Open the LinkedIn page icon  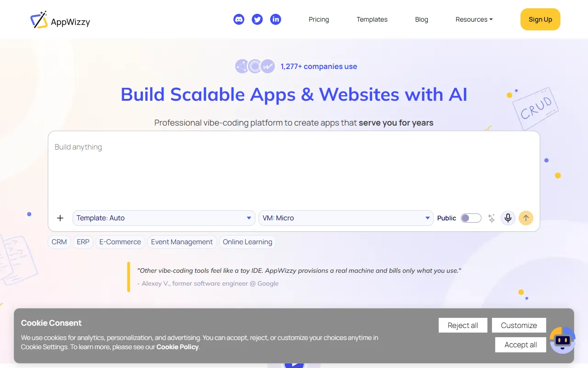pyautogui.click(x=276, y=19)
